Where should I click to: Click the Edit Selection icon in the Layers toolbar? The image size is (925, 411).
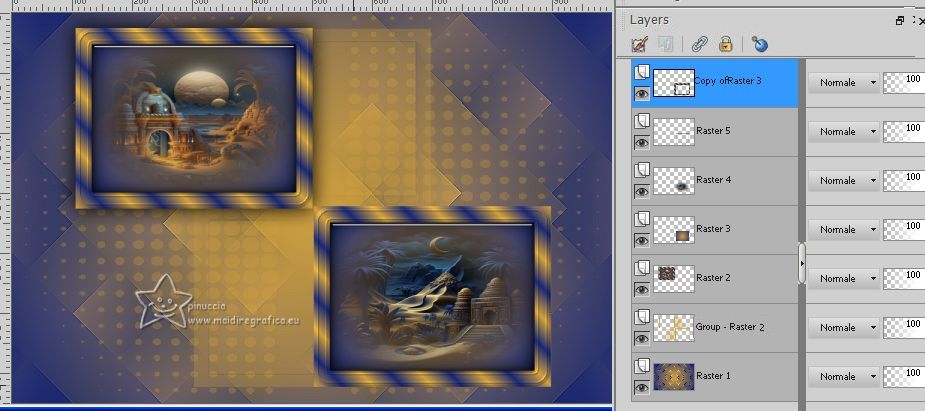coord(640,44)
